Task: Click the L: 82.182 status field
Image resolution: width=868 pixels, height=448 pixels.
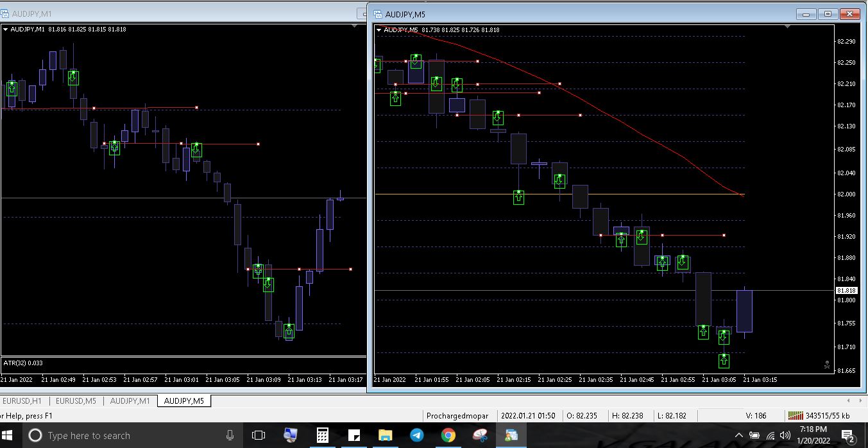Action: tap(673, 416)
